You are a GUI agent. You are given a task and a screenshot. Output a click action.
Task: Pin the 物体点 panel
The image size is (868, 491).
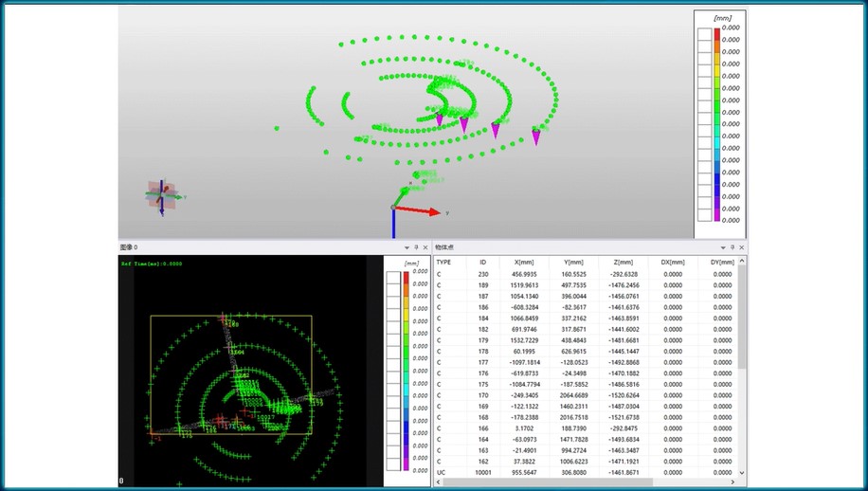click(732, 246)
